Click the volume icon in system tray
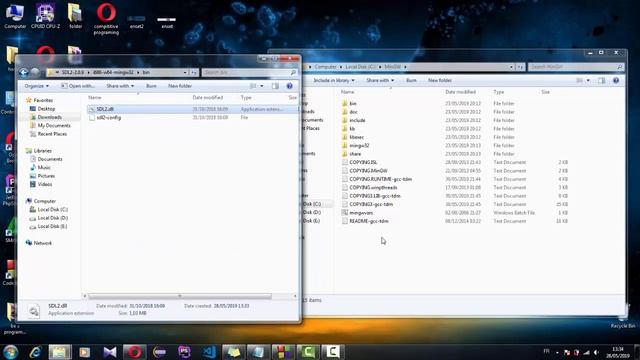Viewport: 640px width, 360px height. pos(596,352)
